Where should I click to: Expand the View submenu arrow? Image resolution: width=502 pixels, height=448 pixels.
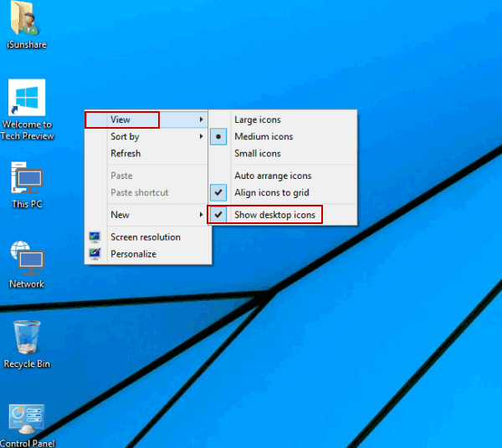click(x=201, y=120)
